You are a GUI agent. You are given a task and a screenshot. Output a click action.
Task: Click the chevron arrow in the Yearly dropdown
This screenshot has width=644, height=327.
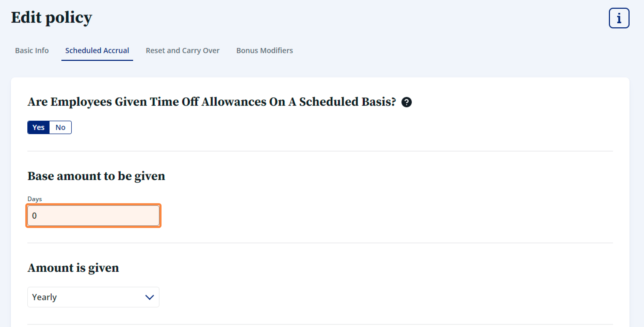pos(150,297)
